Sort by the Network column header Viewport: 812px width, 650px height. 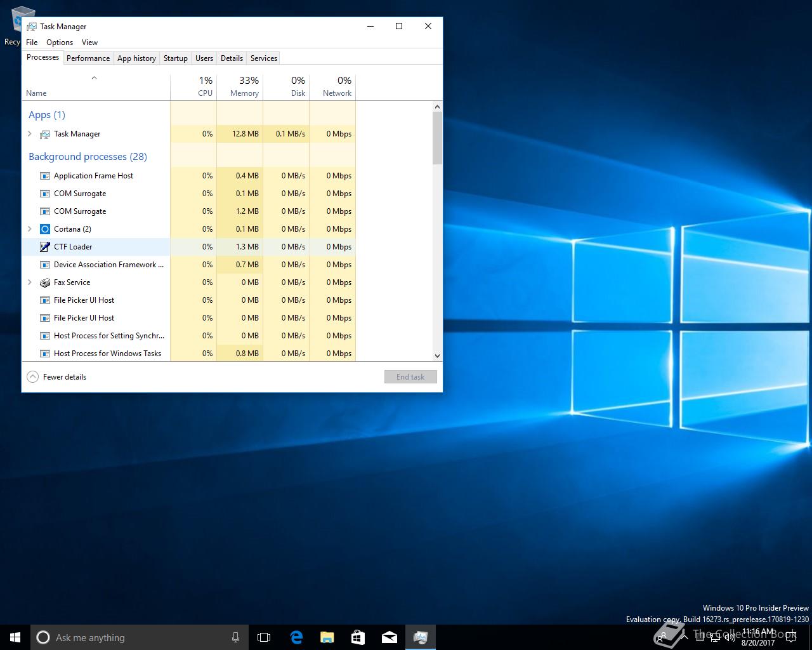click(x=332, y=87)
